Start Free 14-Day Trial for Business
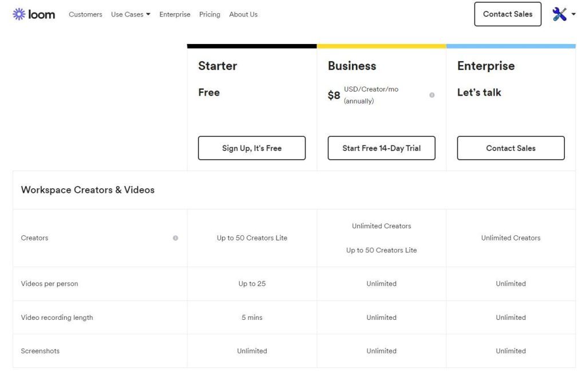This screenshot has height=392, width=586. click(381, 148)
